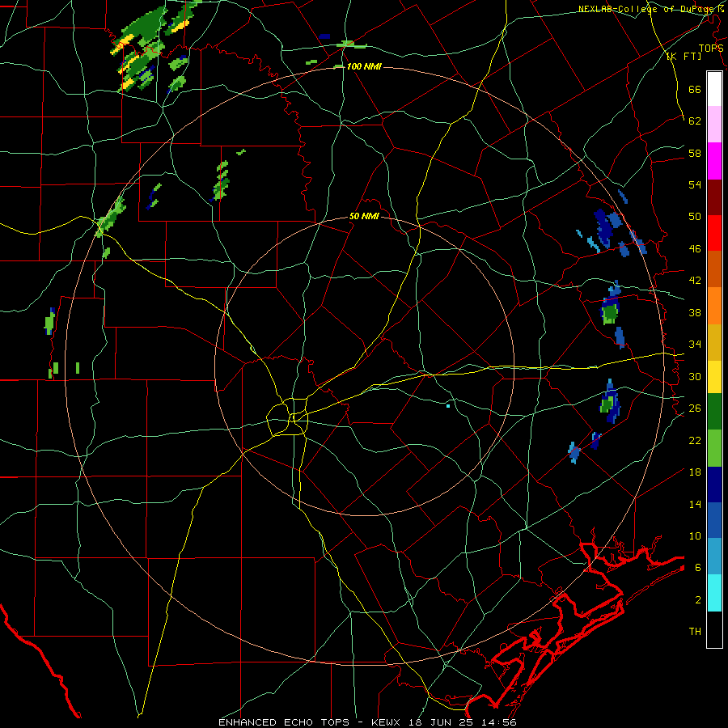Screen dimensions: 728x728
Task: Click the '66' legend value
Action: pos(695,89)
